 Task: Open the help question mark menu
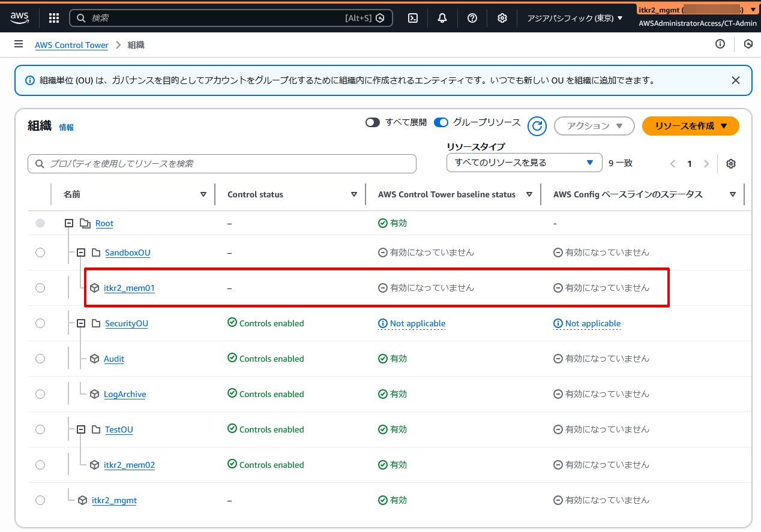[x=472, y=18]
